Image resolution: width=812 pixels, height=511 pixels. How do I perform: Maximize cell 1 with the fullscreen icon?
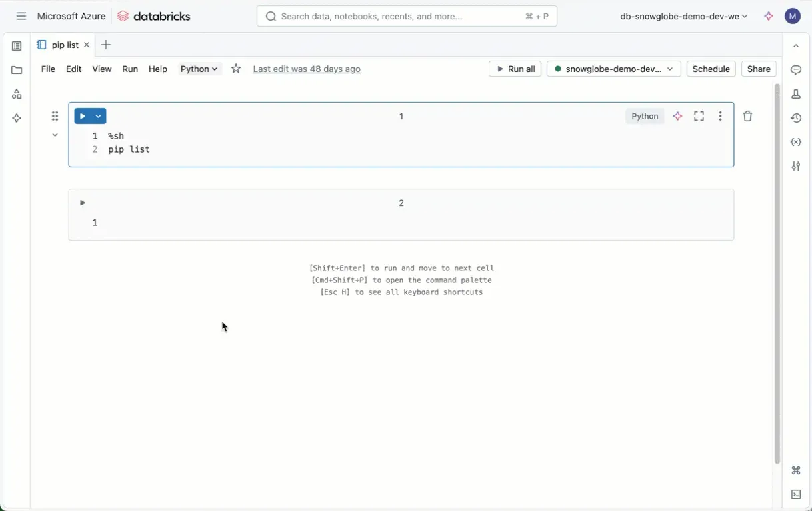coord(699,116)
